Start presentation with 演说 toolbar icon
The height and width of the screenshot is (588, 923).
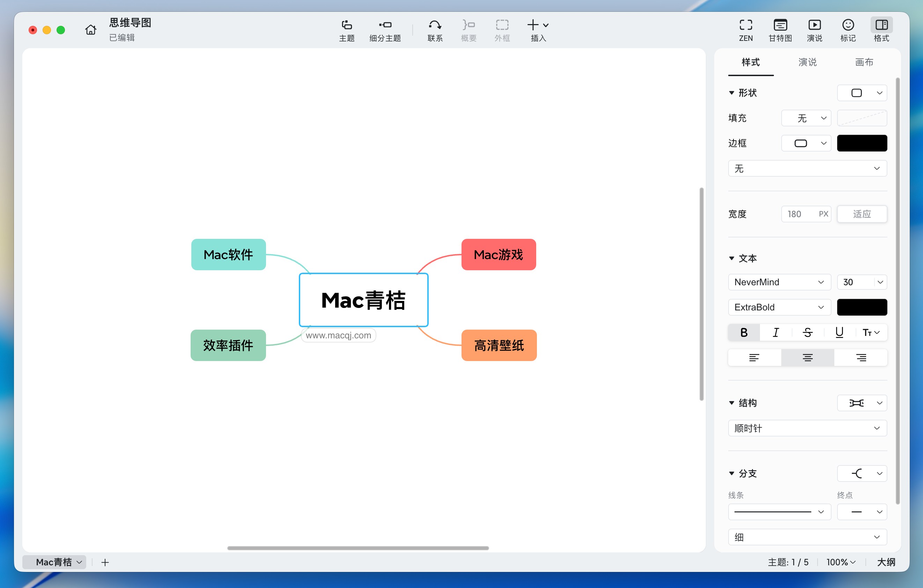tap(814, 30)
